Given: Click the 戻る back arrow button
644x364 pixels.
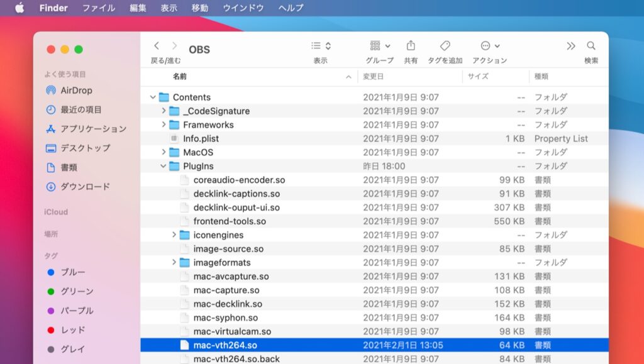Looking at the screenshot, I should coord(156,45).
